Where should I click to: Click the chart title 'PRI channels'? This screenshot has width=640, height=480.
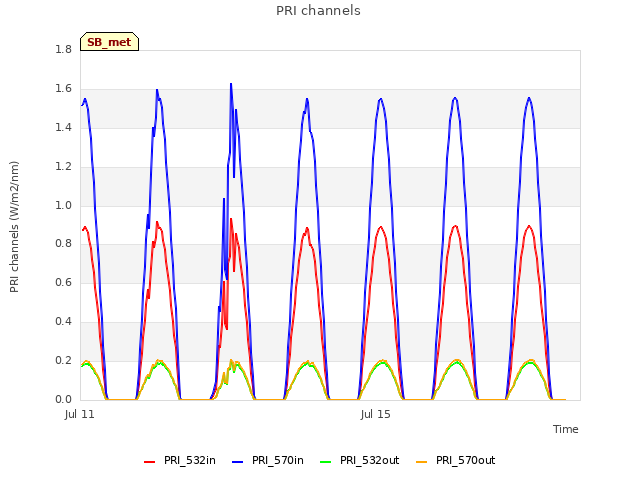318,11
